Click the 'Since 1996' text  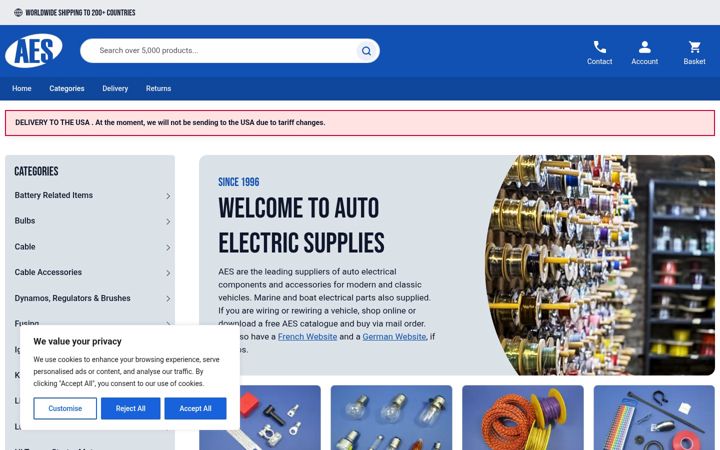coord(238,182)
